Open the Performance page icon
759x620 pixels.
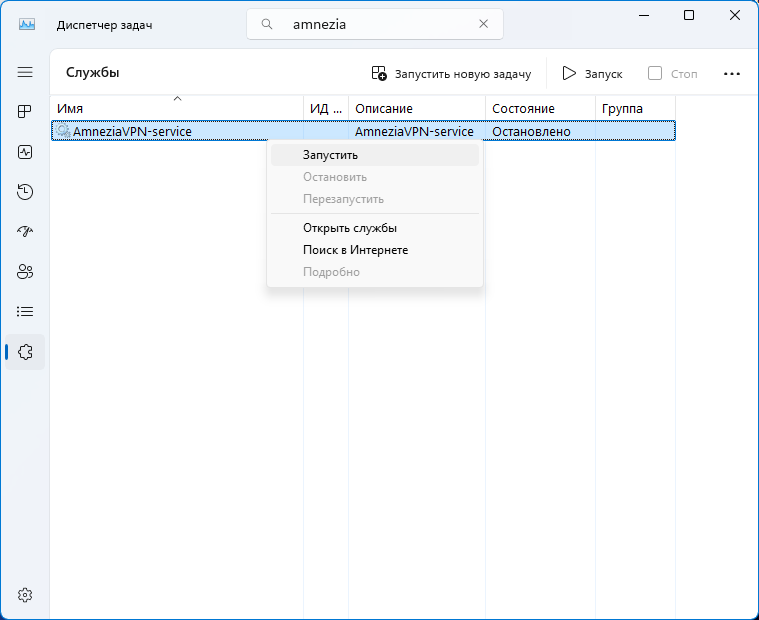25,152
